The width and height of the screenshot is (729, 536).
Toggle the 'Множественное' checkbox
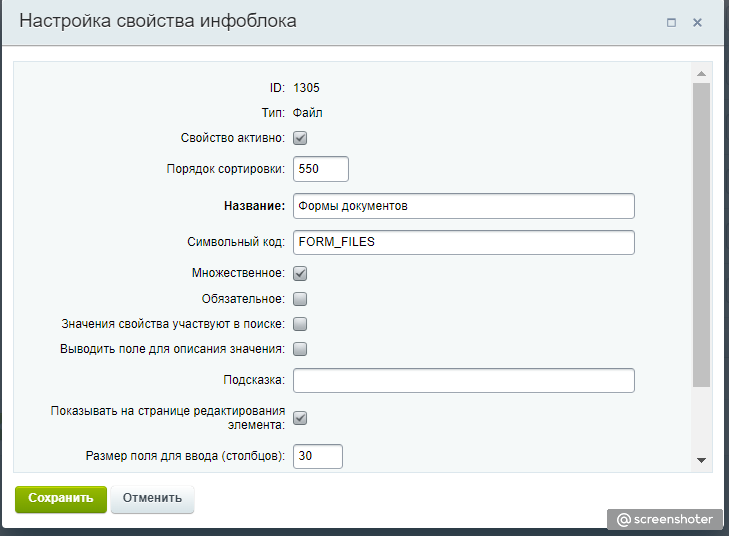(x=300, y=273)
